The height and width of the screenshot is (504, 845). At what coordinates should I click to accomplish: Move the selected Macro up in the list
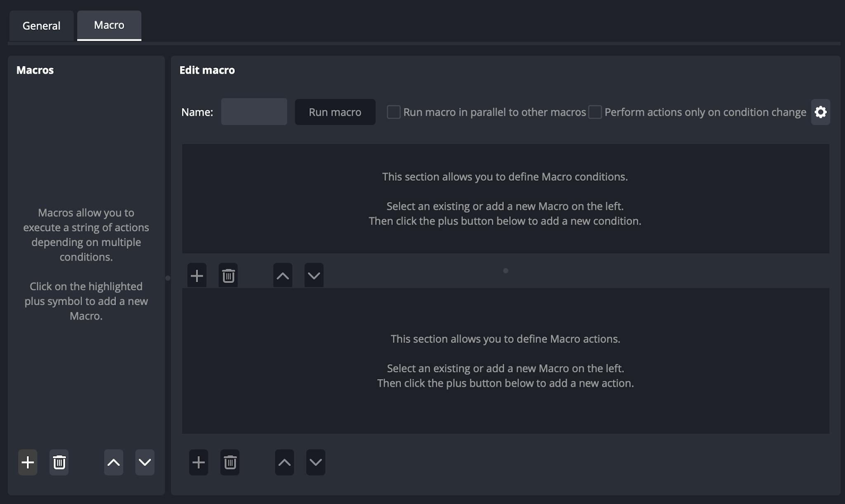pos(113,462)
